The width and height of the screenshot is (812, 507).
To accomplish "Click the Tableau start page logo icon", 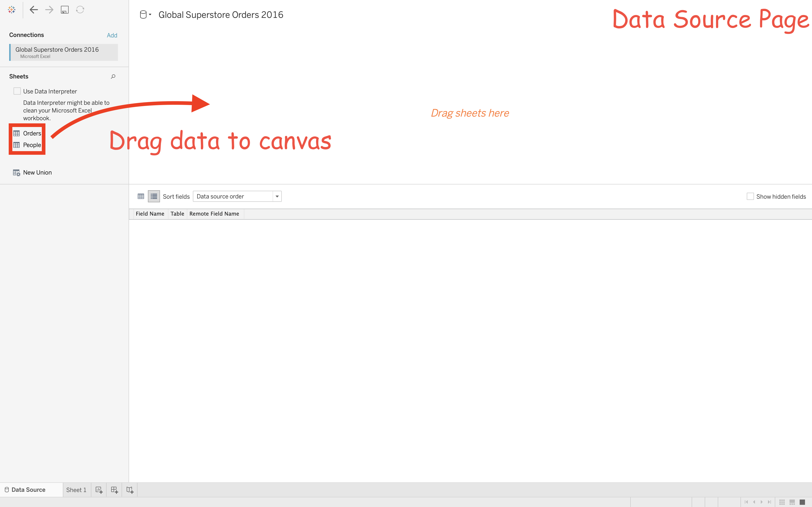I will 12,10.
